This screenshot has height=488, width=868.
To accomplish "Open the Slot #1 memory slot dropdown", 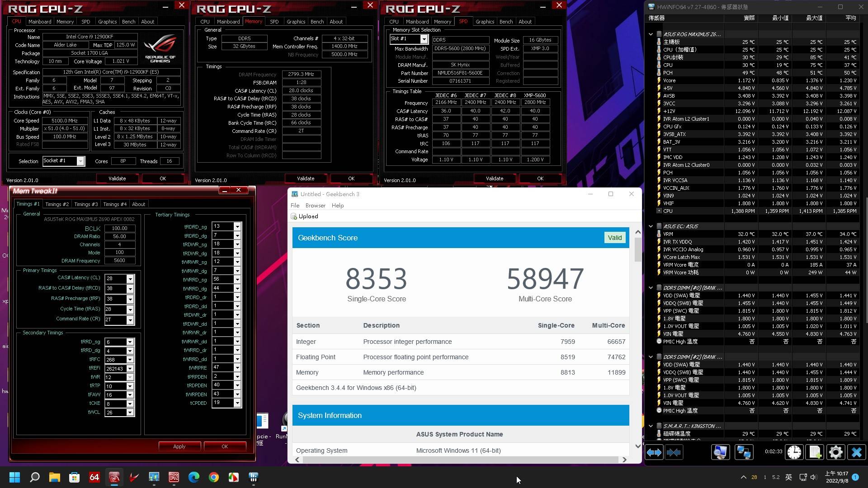I will pyautogui.click(x=424, y=39).
